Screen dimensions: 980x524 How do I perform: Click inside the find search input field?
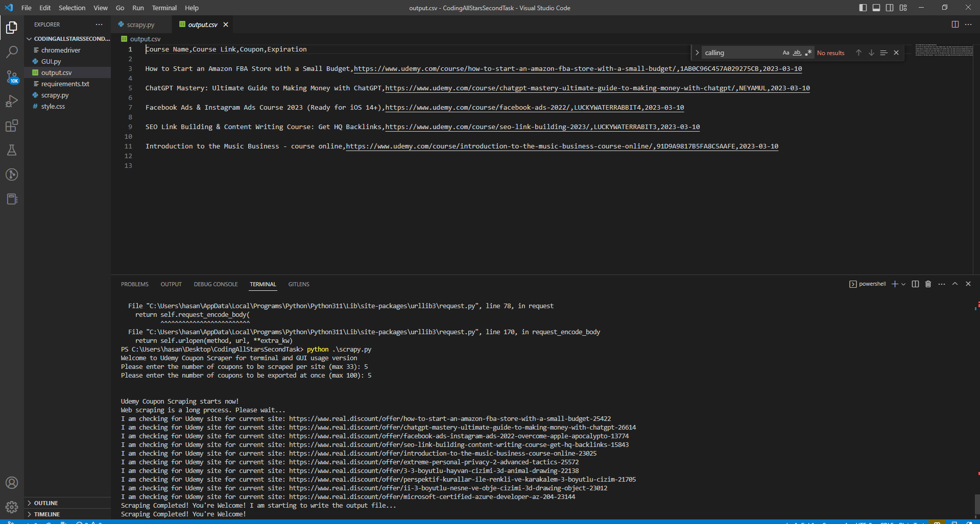740,53
